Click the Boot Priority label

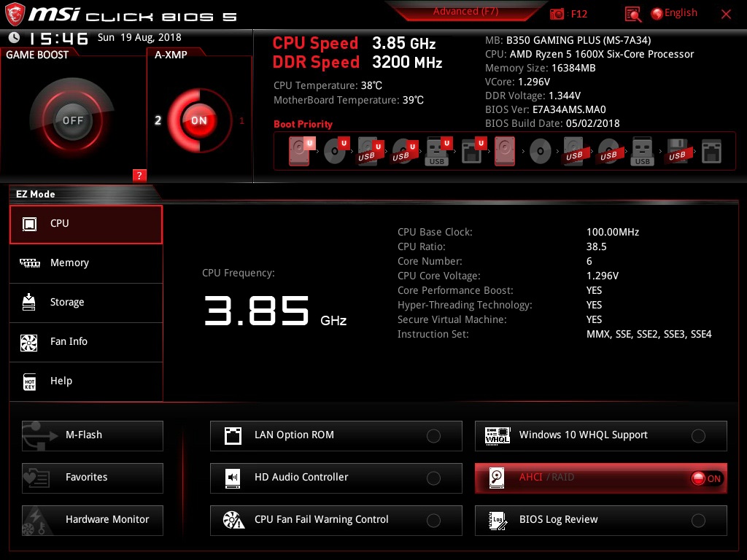point(303,124)
